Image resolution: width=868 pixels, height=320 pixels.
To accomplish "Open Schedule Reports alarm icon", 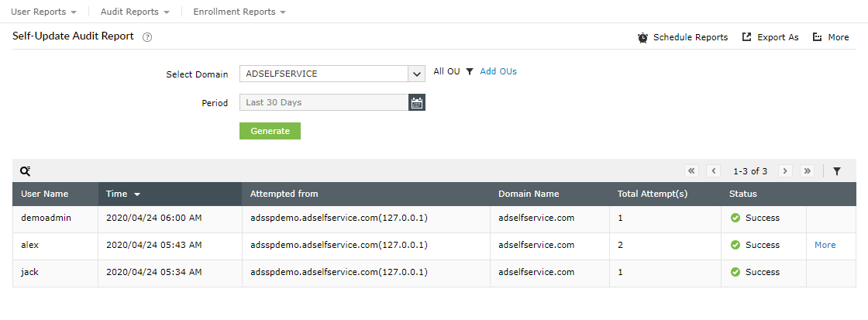I will tap(643, 37).
